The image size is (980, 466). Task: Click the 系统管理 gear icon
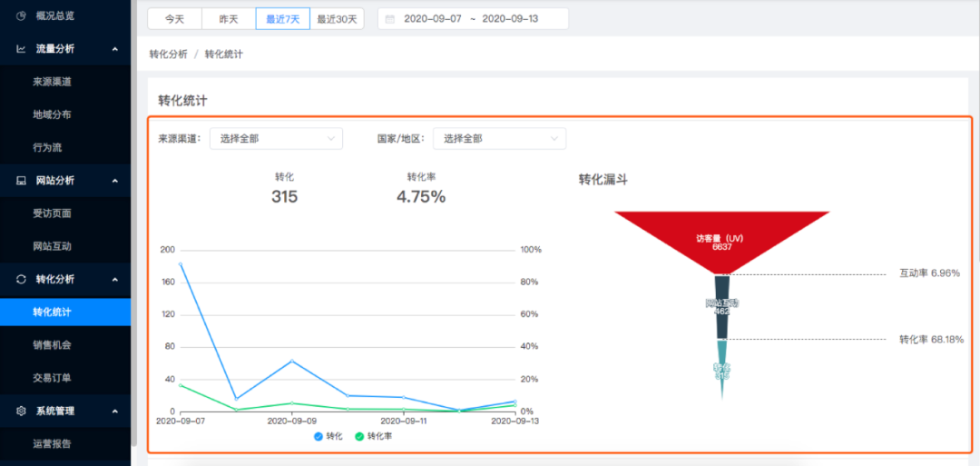click(x=21, y=411)
